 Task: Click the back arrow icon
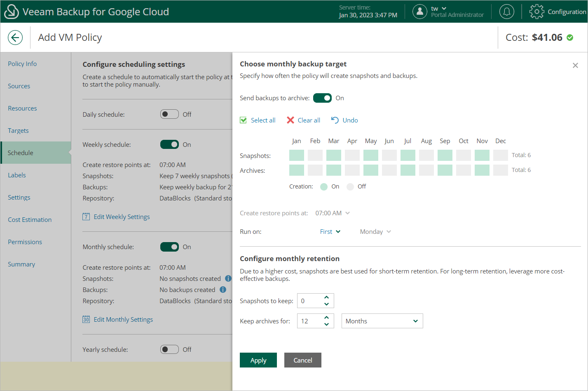(x=15, y=38)
